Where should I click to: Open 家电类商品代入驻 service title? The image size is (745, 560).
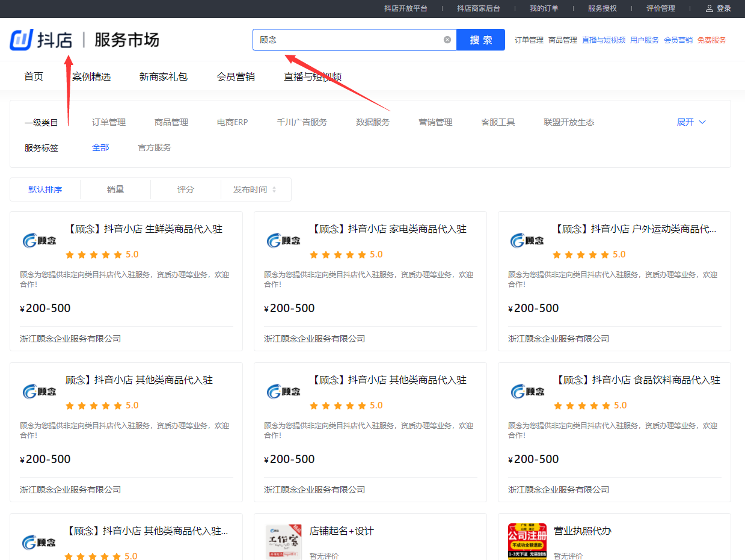coord(388,229)
